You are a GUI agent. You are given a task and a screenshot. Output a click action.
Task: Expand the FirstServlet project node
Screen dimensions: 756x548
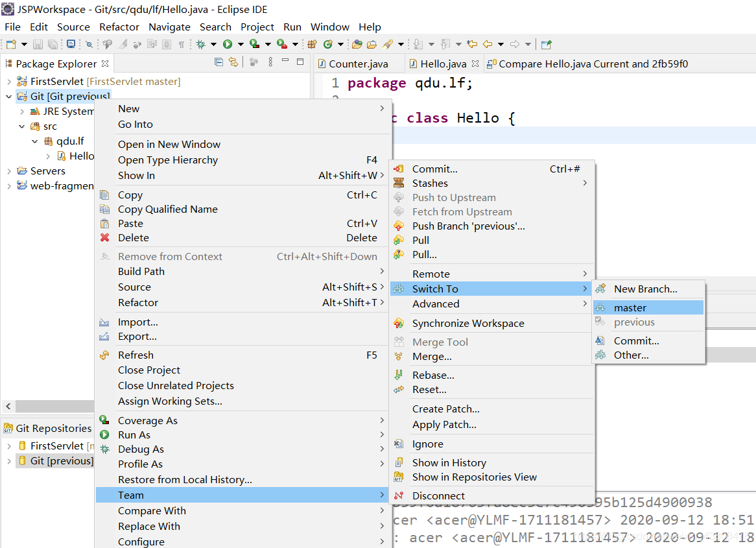point(9,82)
